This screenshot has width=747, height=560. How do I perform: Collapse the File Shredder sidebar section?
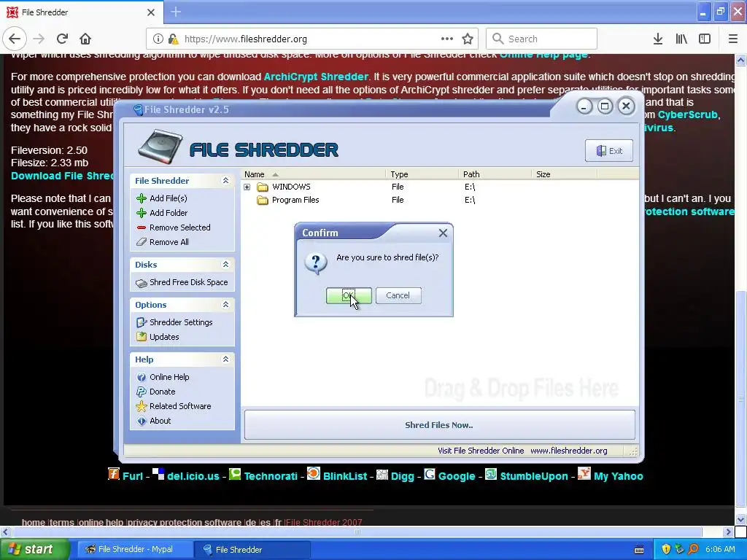click(x=226, y=181)
